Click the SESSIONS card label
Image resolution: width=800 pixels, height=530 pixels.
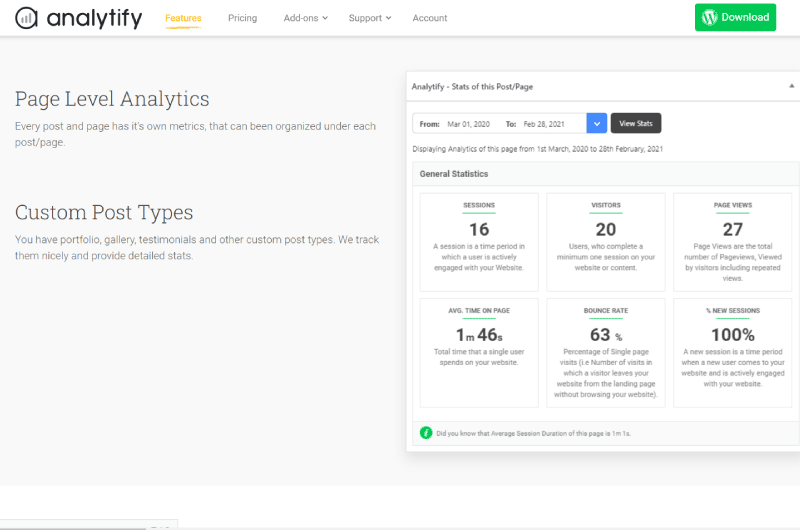[x=479, y=205]
